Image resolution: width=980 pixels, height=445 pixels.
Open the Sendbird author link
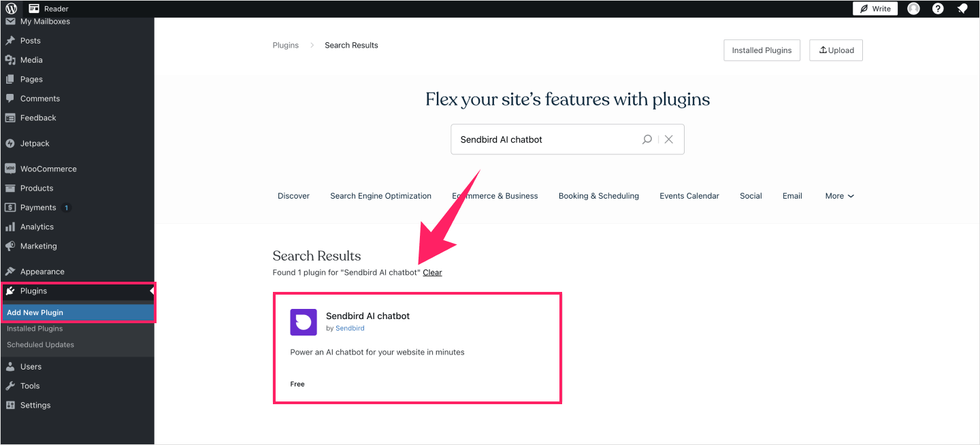[x=350, y=328]
